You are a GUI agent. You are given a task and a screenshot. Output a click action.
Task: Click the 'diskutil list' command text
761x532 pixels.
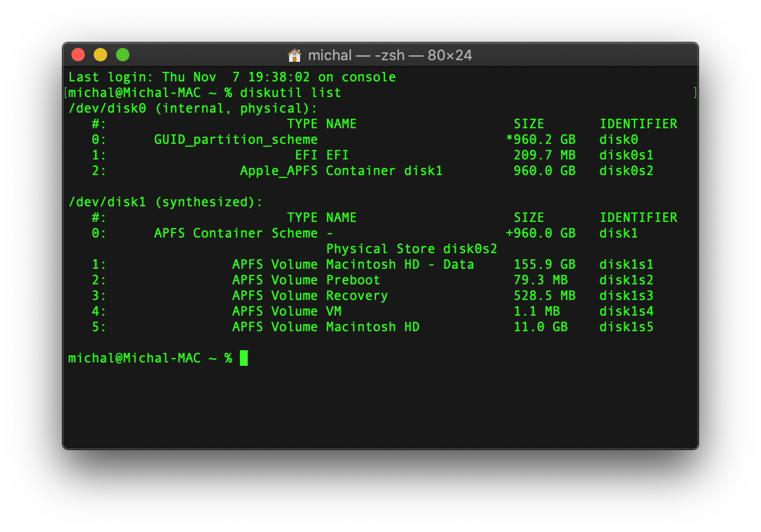[291, 93]
